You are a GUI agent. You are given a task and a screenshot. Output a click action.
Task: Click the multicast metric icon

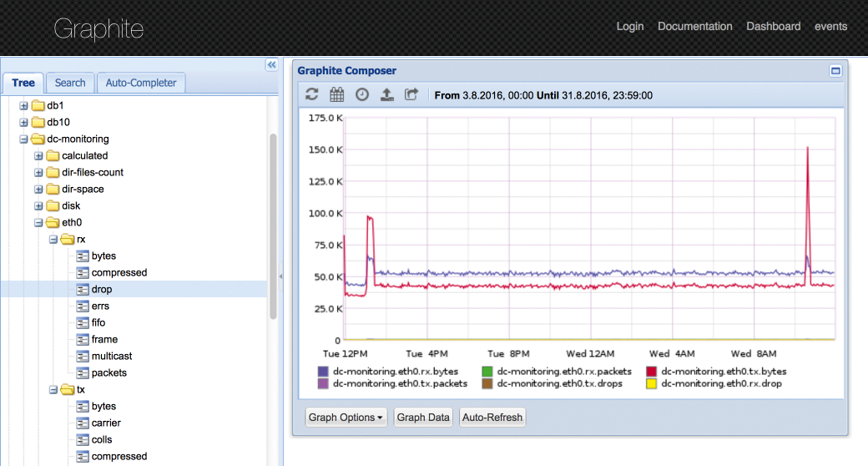coord(83,357)
